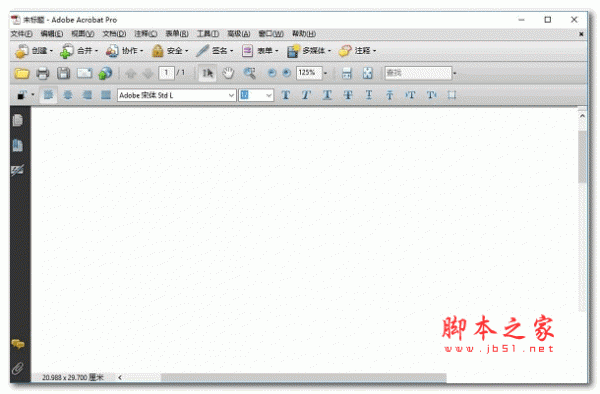
Task: Toggle justify alignment for text
Action: [x=106, y=95]
